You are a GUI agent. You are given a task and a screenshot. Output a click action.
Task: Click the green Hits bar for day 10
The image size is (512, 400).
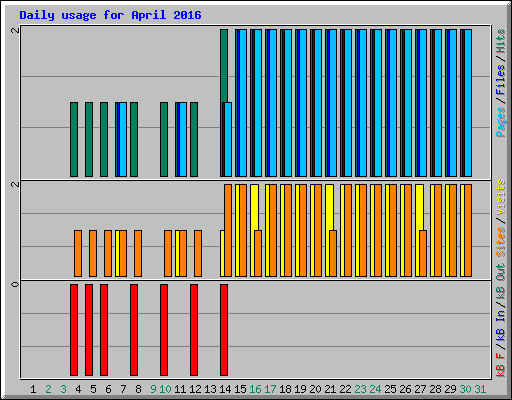(164, 139)
